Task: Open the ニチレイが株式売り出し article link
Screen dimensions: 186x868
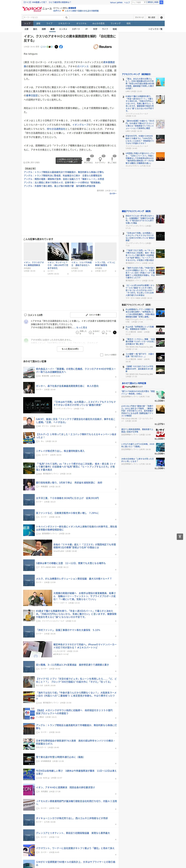Action: pos(60,451)
